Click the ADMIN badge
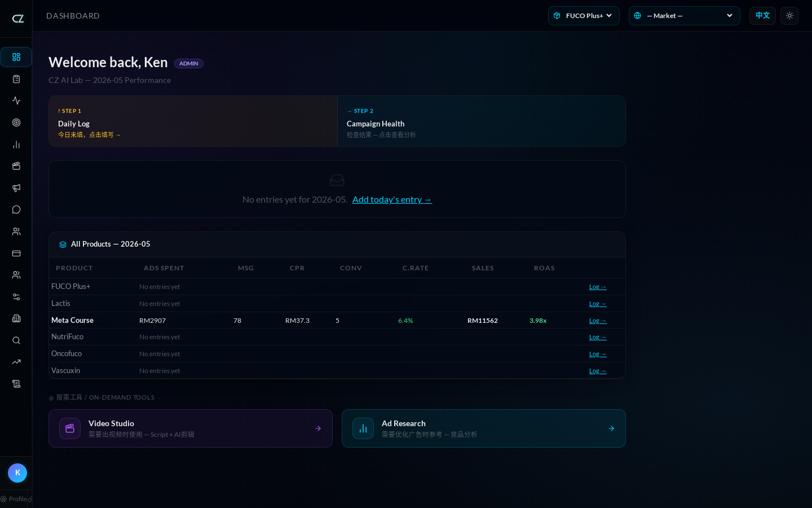 pyautogui.click(x=189, y=63)
